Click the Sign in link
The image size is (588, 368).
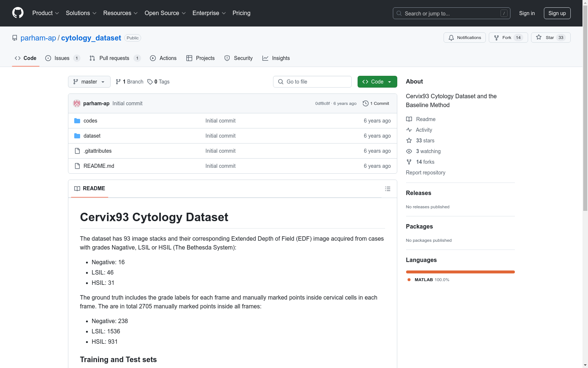point(527,13)
